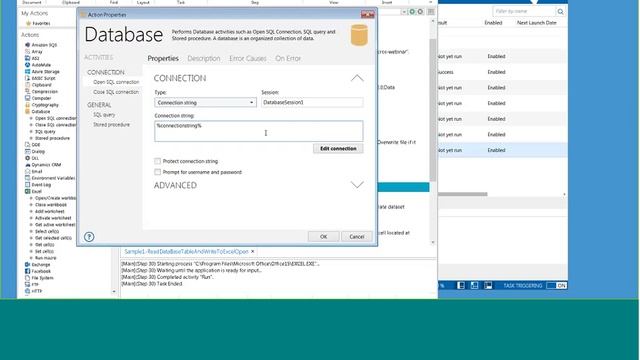640x360 pixels.
Task: Select the File System action icon
Action: pos(27,278)
